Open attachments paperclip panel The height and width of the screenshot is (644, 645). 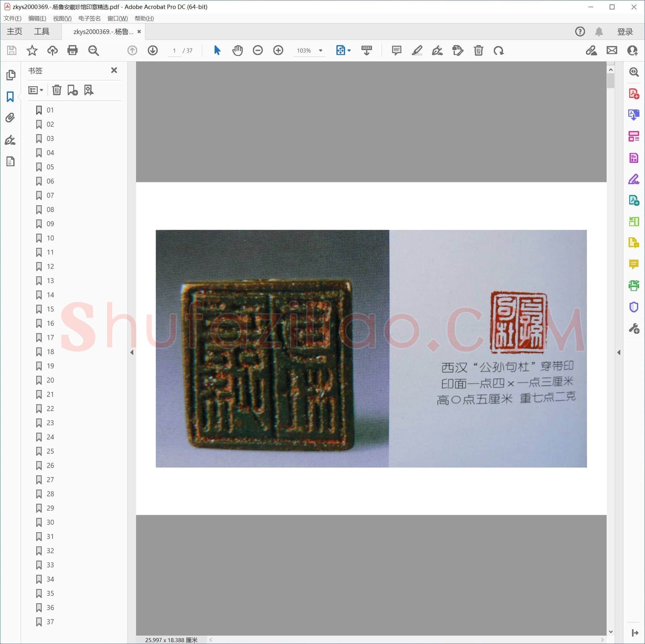[10, 118]
